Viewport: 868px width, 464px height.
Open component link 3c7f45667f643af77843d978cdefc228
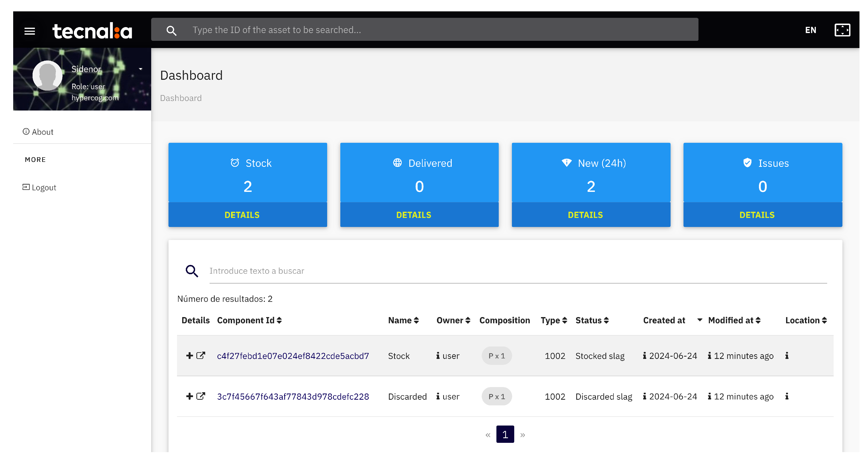pyautogui.click(x=293, y=396)
